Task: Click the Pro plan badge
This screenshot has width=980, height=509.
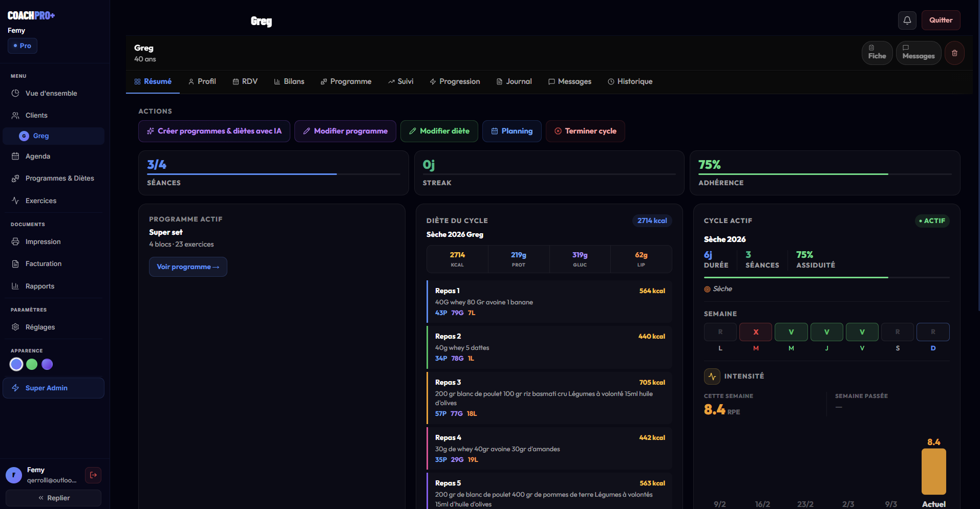Action: (23, 46)
